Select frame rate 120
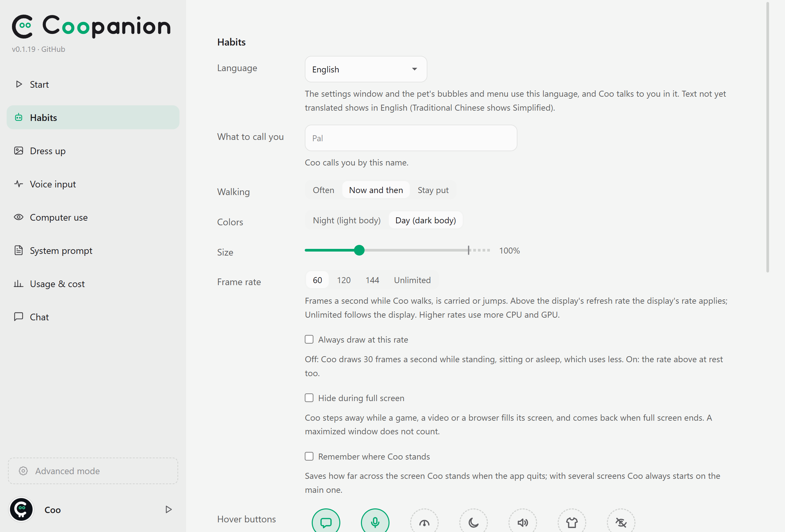The image size is (785, 532). pos(344,280)
